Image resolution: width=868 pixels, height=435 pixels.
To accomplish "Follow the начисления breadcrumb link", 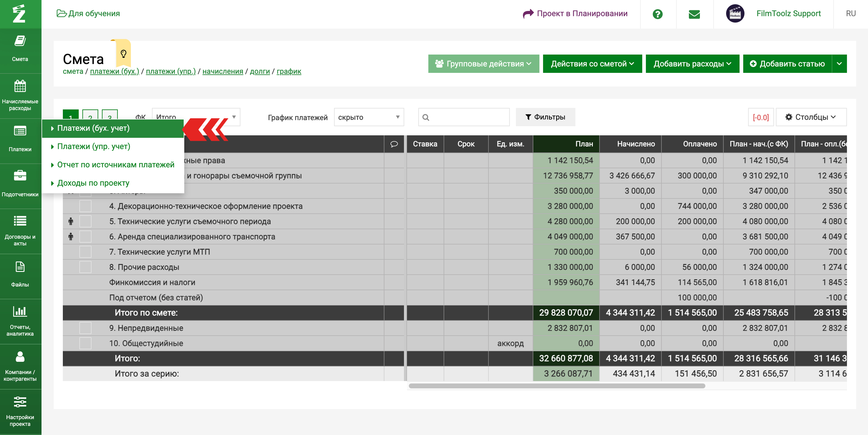I will (222, 71).
